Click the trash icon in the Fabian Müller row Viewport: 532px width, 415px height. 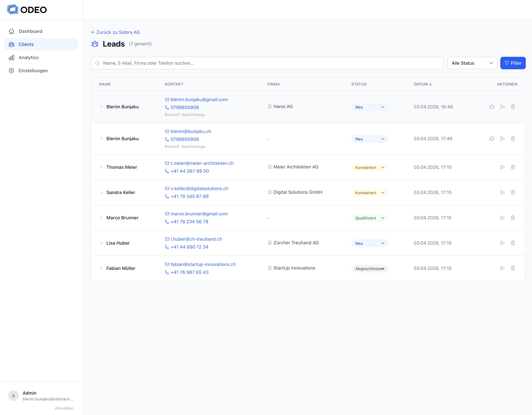tap(513, 268)
